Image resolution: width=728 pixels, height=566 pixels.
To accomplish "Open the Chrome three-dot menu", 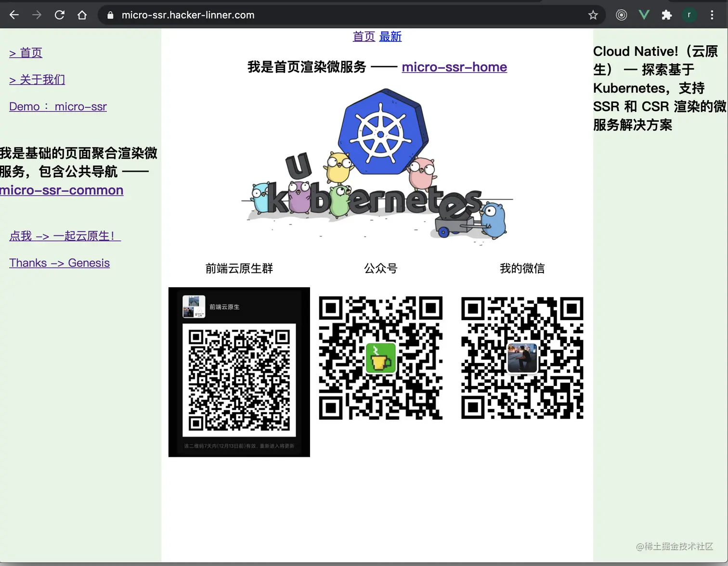I will click(x=712, y=15).
